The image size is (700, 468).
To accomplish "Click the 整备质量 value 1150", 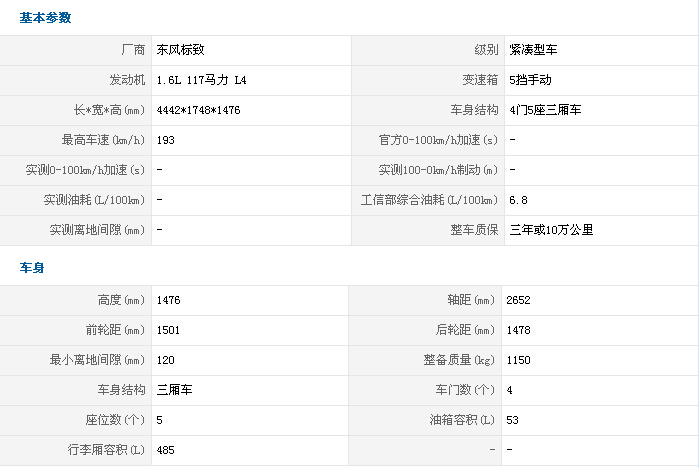I will coord(520,360).
